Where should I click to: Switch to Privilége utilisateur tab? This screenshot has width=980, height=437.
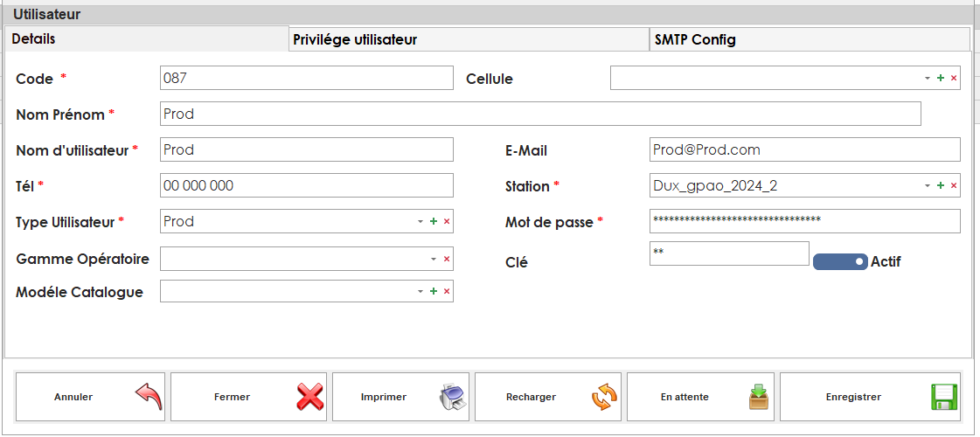(x=468, y=40)
